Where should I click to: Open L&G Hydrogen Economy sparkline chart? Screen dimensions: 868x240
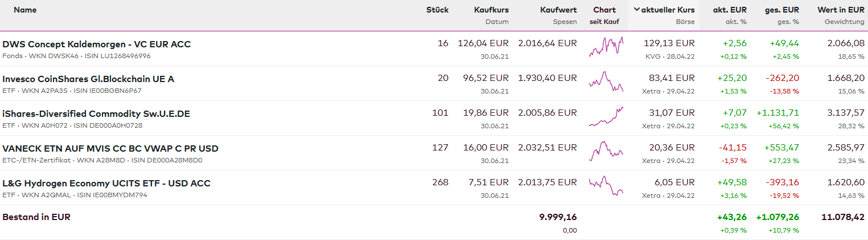coord(606,186)
